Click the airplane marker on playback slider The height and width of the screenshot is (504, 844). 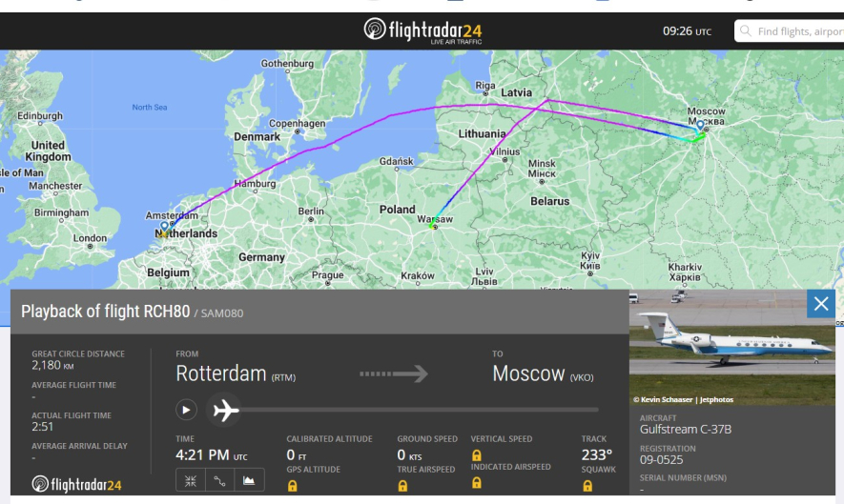pos(225,411)
